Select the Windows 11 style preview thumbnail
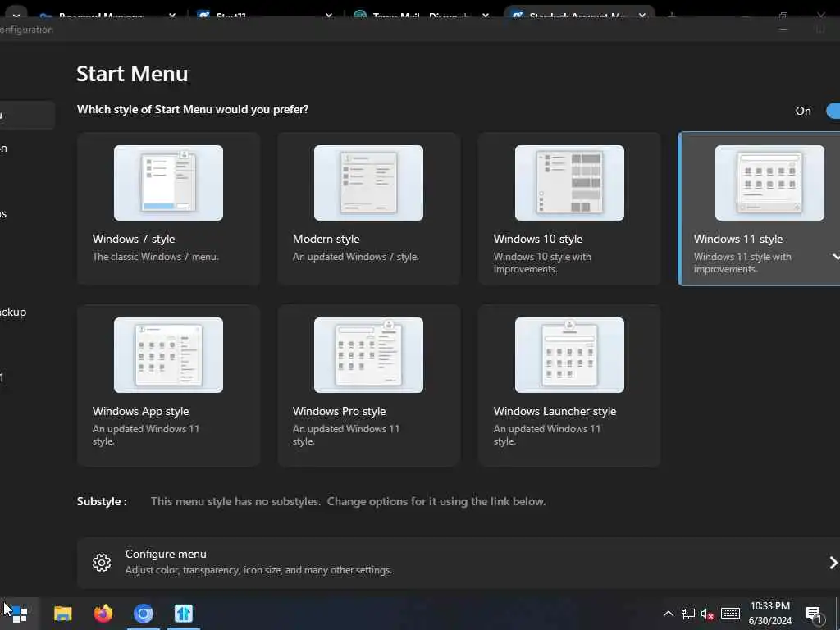840x630 pixels. [769, 183]
